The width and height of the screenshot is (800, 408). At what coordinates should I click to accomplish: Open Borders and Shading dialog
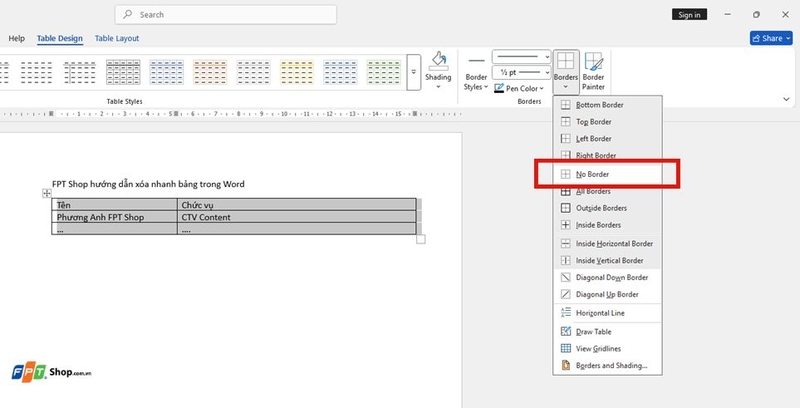click(607, 365)
